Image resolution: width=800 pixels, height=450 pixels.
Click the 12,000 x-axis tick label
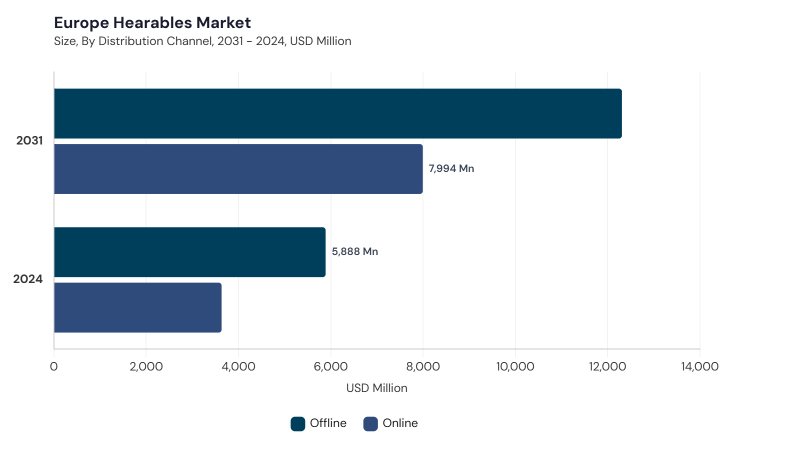[x=608, y=366]
